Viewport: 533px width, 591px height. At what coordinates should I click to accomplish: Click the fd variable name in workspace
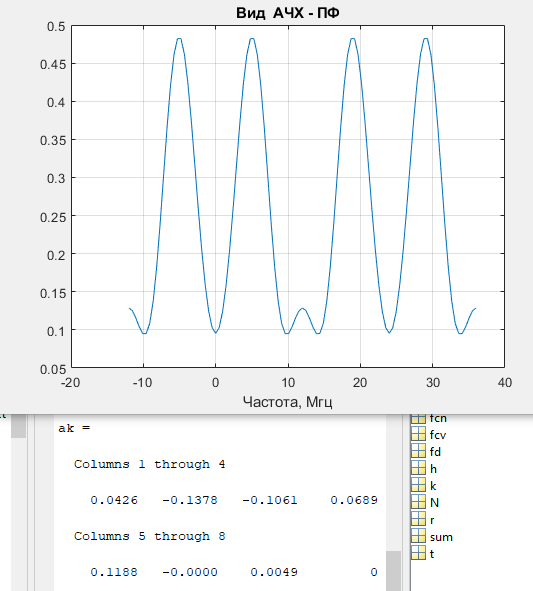[x=435, y=452]
